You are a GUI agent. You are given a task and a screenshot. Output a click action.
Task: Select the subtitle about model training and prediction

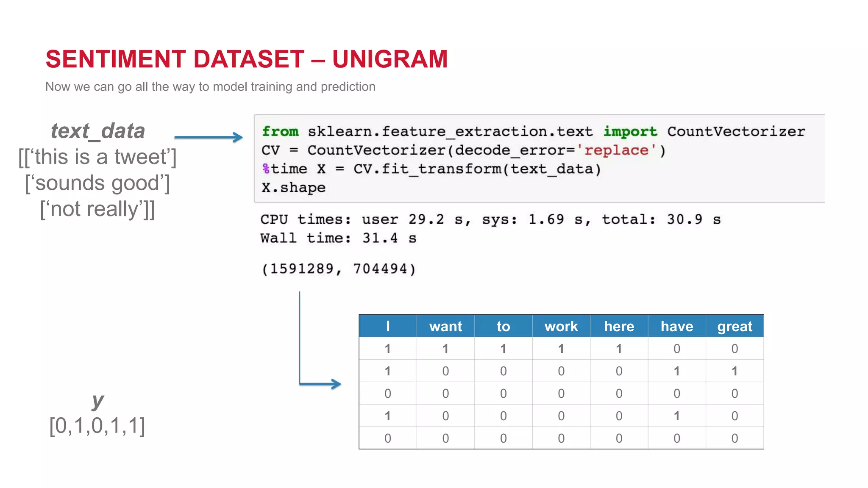pos(210,87)
